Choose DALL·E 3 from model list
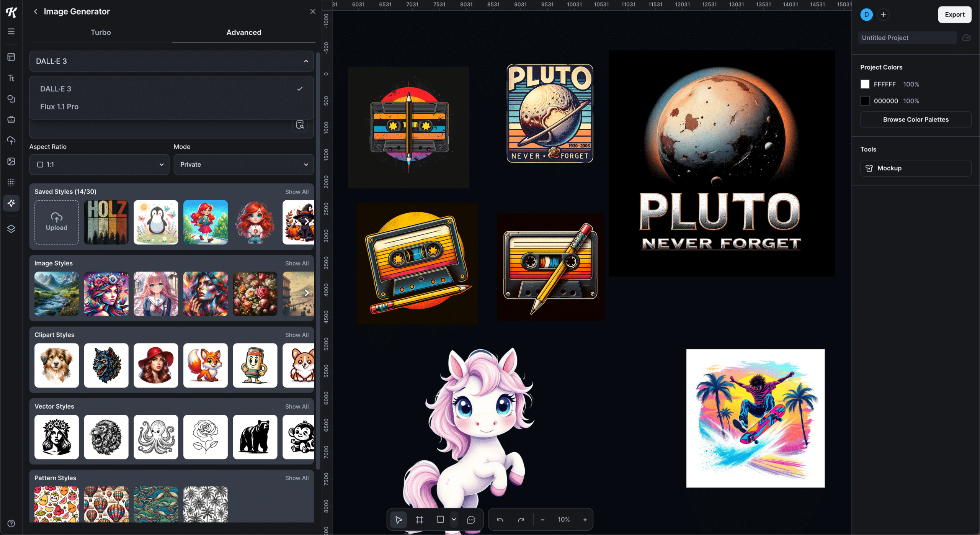 [171, 89]
